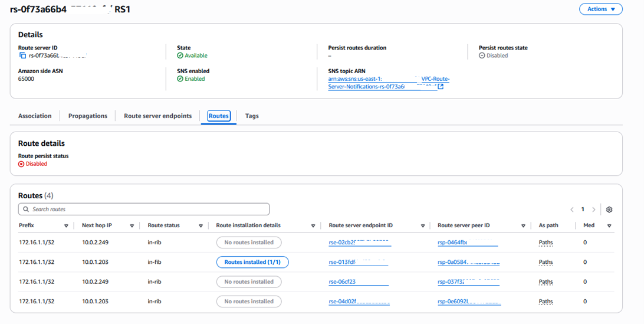Click Persist routes state Disabled text
The height and width of the screenshot is (324, 644).
pos(497,55)
